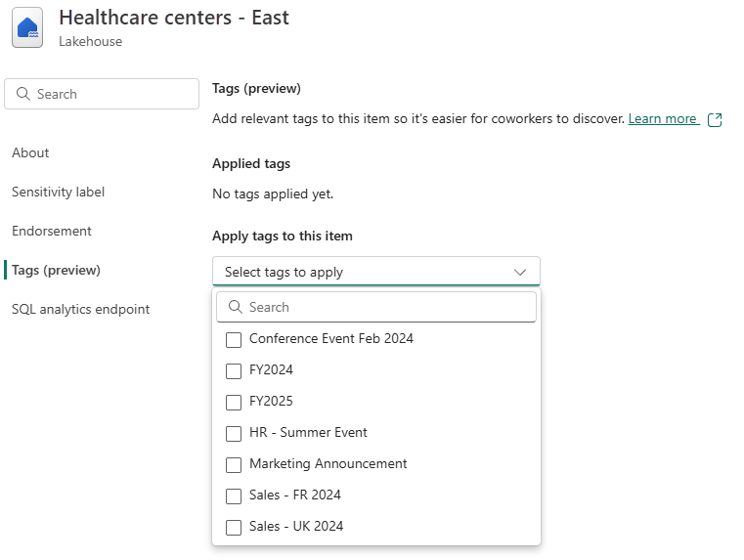Select the HR - Summer Event checkbox
The image size is (744, 560).
[x=234, y=433]
